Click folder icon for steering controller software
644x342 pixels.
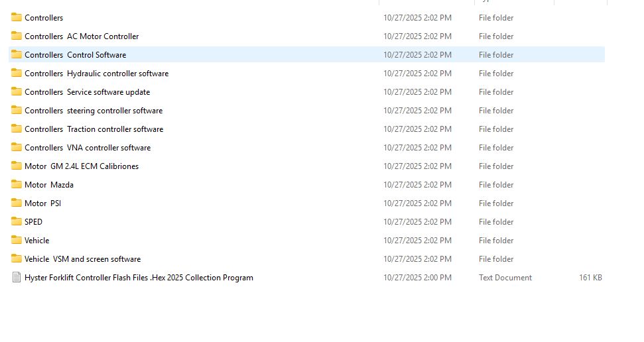tap(17, 110)
